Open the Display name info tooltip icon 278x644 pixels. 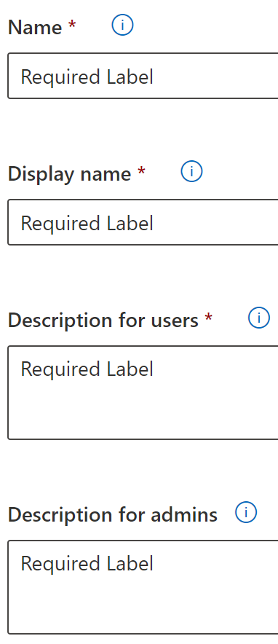point(191,171)
